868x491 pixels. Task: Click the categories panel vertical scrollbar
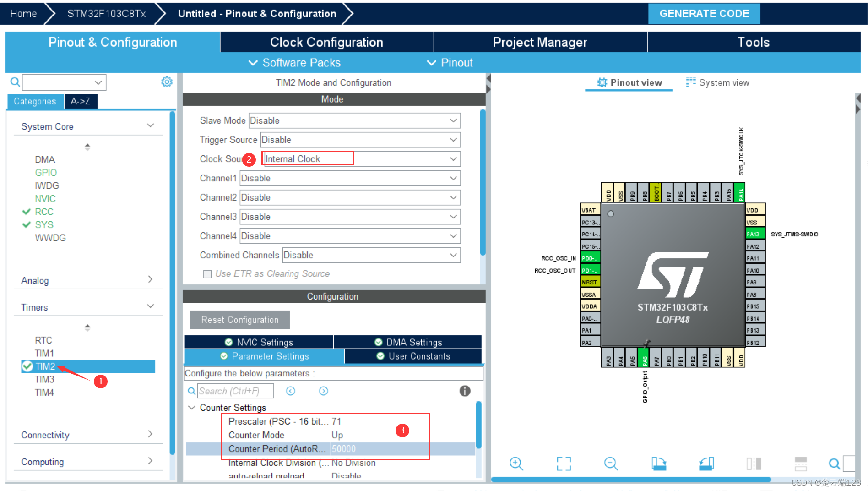tap(173, 283)
